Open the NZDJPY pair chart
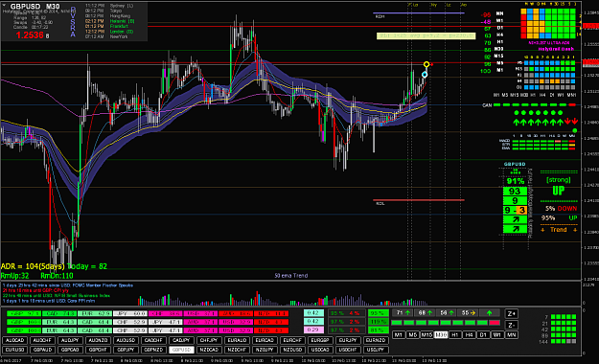 (x=265, y=350)
